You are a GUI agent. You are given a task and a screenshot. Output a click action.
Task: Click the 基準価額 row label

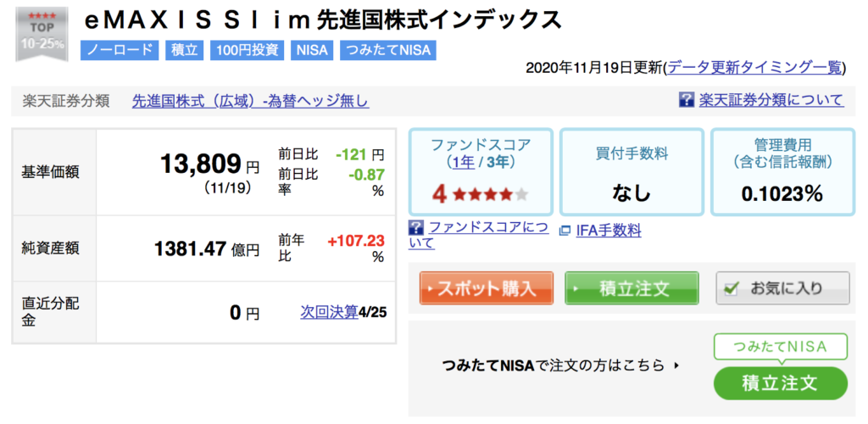click(50, 172)
